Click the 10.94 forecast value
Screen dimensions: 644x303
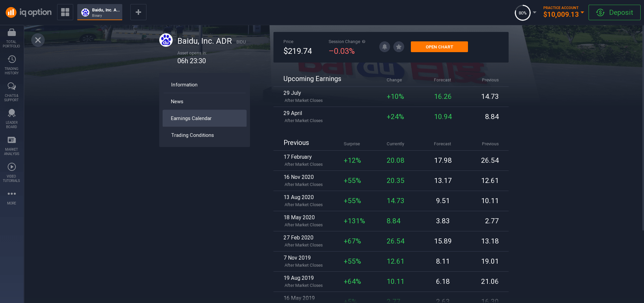coord(443,117)
